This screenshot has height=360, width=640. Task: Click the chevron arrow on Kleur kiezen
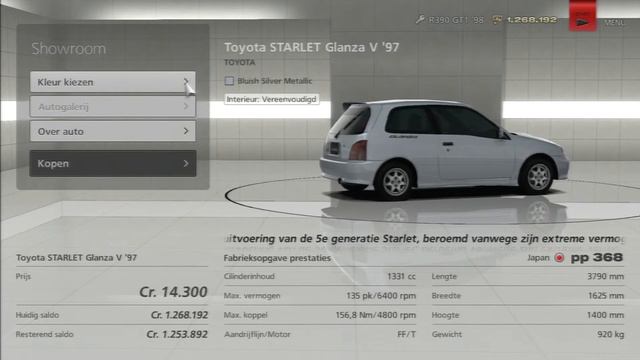click(x=186, y=82)
